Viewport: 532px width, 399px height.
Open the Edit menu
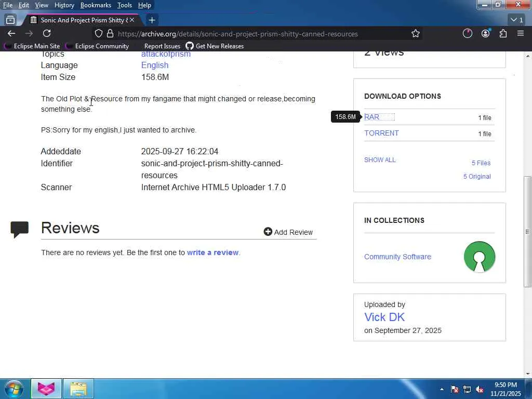[24, 5]
